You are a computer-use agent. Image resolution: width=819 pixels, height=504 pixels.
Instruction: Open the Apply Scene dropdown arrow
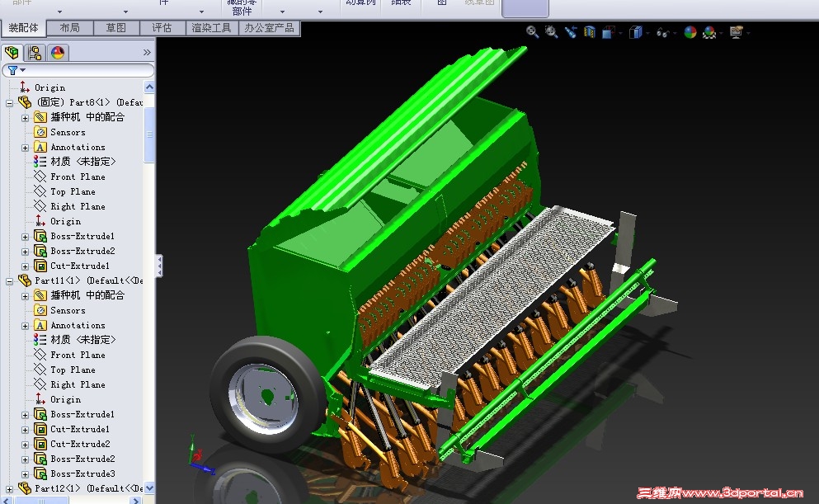[x=721, y=34]
